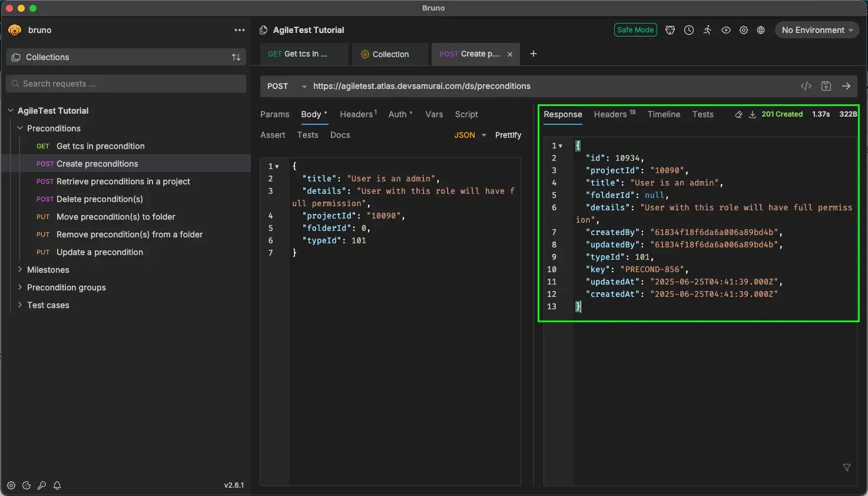The image size is (868, 496).
Task: Clear the response with the eraser icon
Action: (738, 115)
